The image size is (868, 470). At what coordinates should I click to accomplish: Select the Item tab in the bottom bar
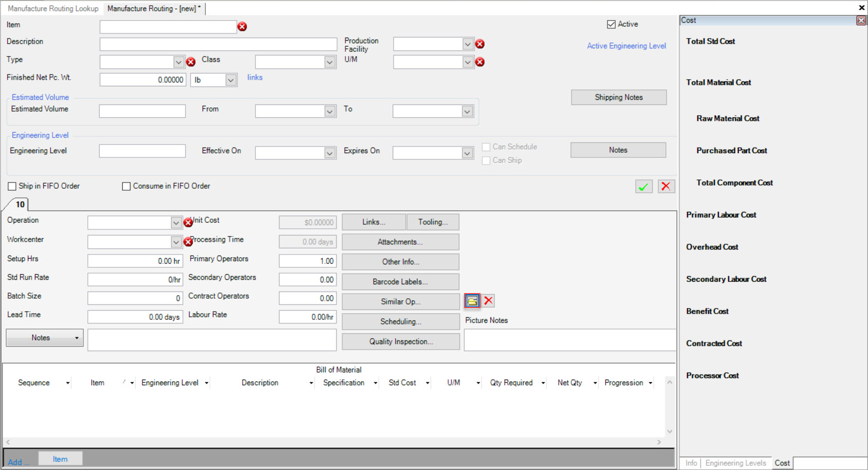click(x=60, y=459)
